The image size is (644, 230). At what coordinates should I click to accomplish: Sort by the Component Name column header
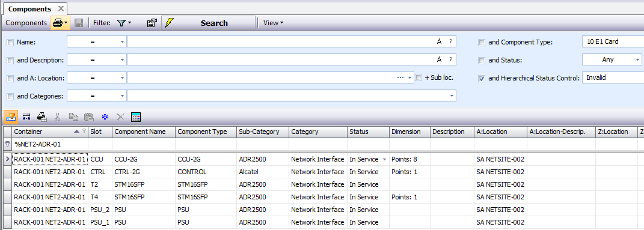(143, 132)
